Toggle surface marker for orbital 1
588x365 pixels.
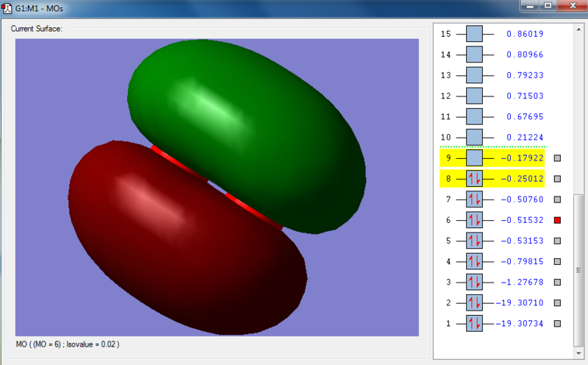point(557,323)
